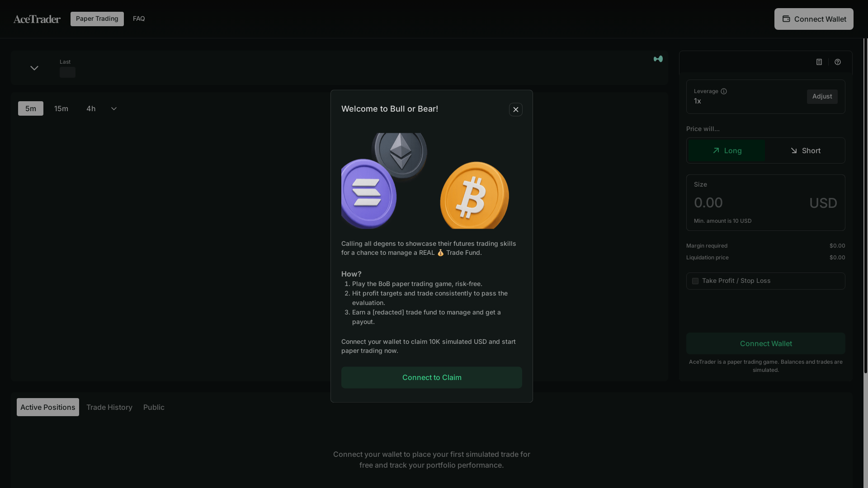Open the FAQ page
868x488 pixels.
[x=139, y=19]
